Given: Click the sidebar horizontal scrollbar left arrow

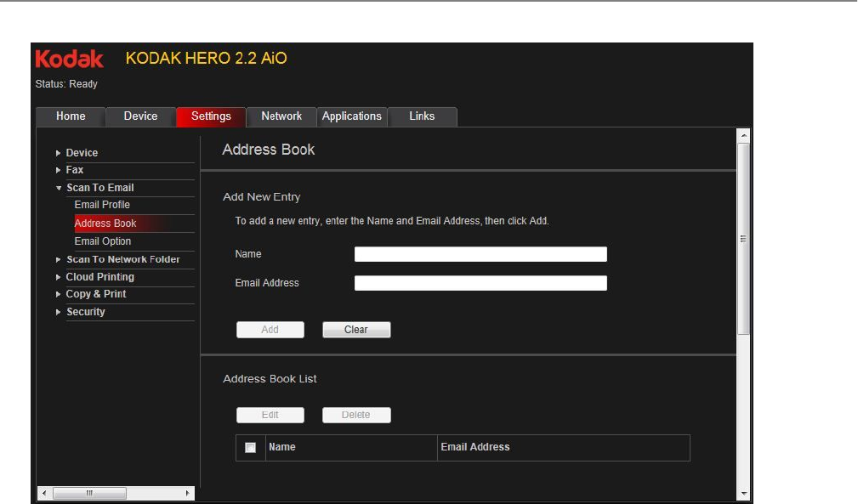Looking at the screenshot, I should [44, 493].
